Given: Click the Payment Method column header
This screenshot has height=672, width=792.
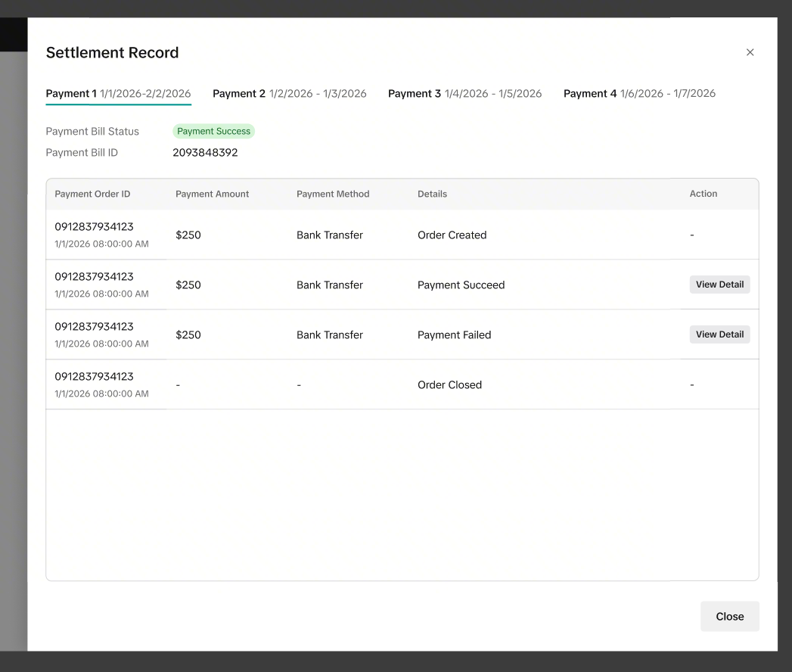Looking at the screenshot, I should (x=333, y=194).
